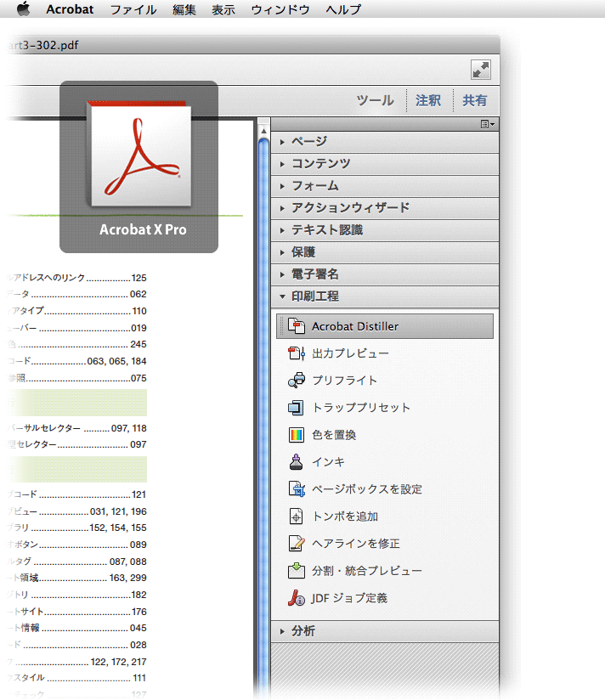Click index entry 情報 045

click(x=76, y=628)
